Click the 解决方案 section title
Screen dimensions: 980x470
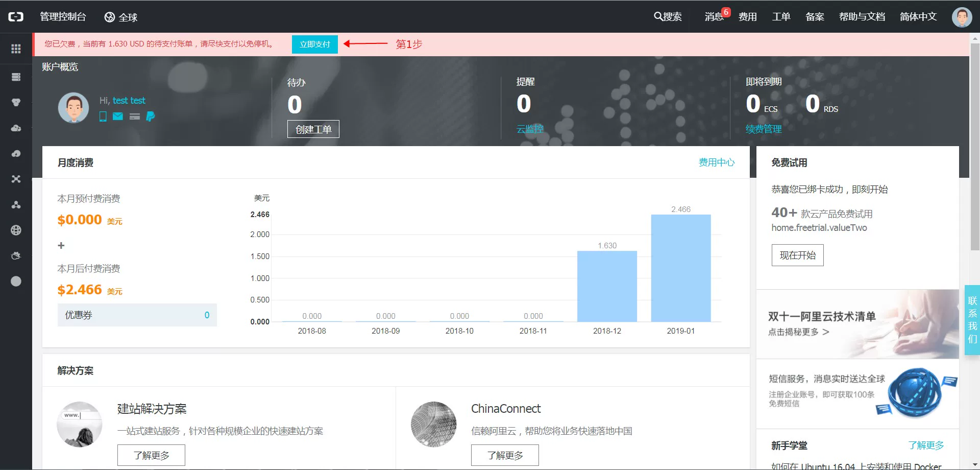click(x=76, y=370)
